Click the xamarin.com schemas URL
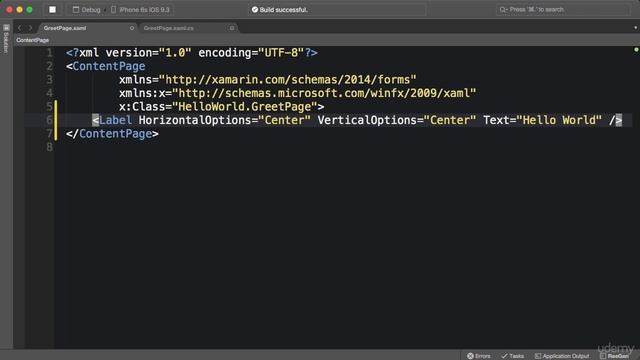 point(287,80)
